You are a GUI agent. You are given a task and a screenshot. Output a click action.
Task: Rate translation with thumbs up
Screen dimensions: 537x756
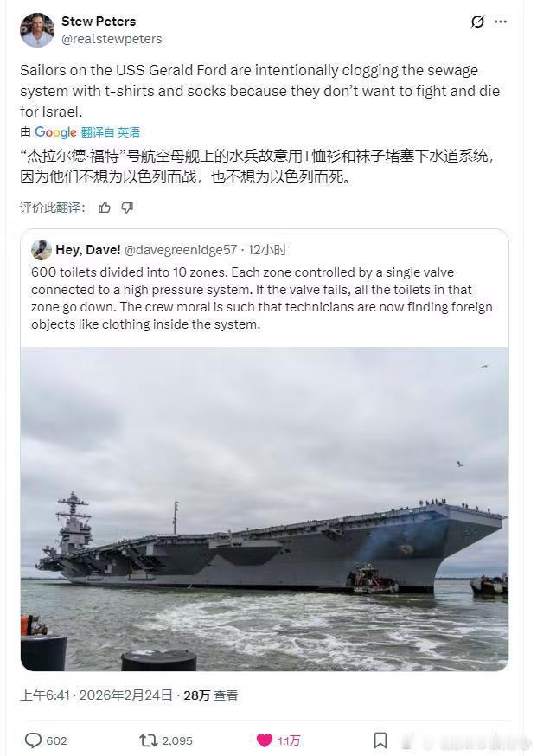[x=105, y=208]
